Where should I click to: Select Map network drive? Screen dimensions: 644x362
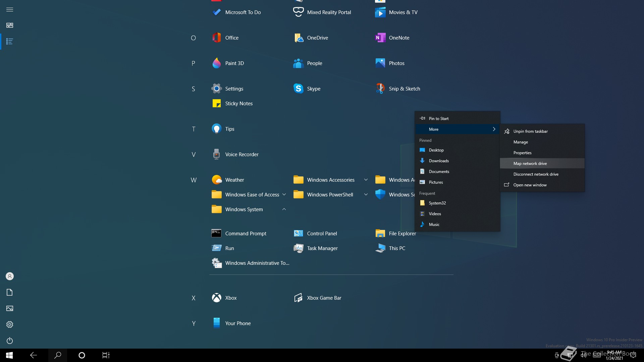point(542,164)
